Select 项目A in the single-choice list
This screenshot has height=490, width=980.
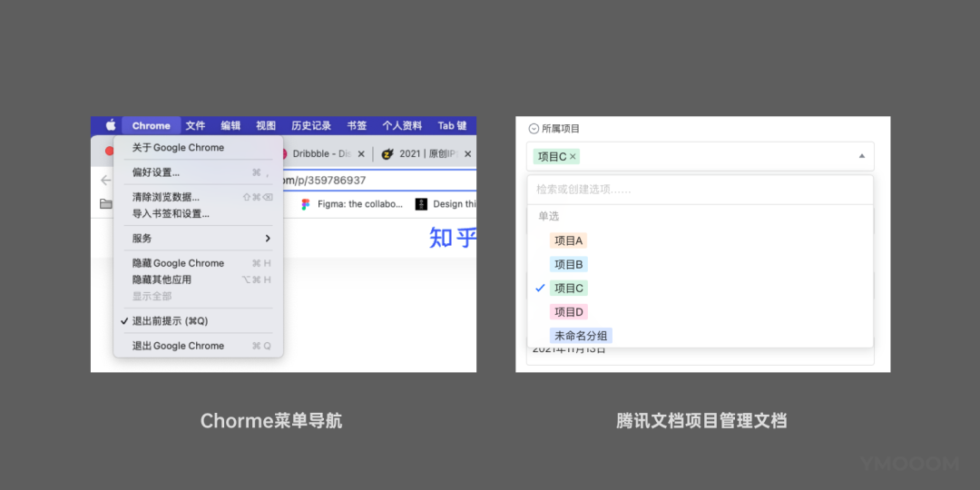tap(568, 240)
